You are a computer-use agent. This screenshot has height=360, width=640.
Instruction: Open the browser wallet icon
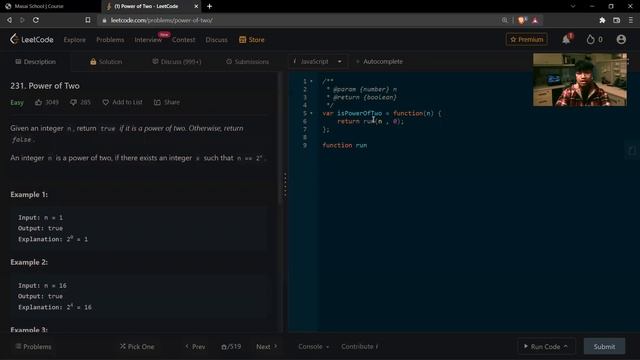click(616, 20)
